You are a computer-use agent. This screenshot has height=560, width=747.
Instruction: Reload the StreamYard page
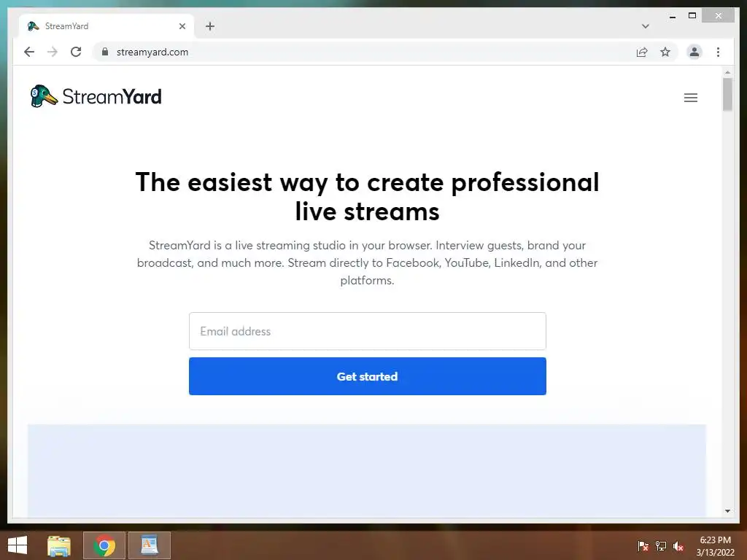[76, 52]
